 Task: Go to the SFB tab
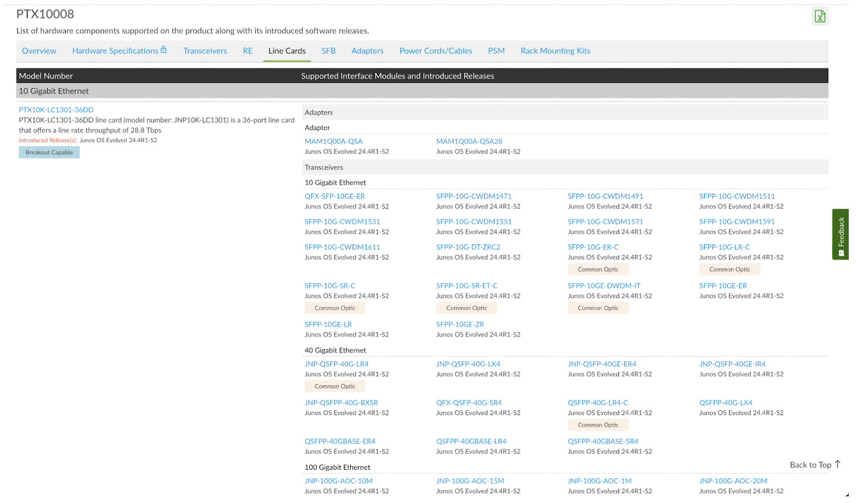(328, 51)
